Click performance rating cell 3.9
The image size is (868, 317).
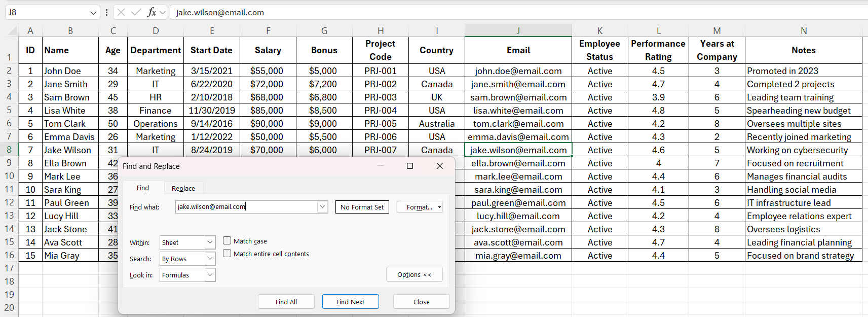pos(658,97)
